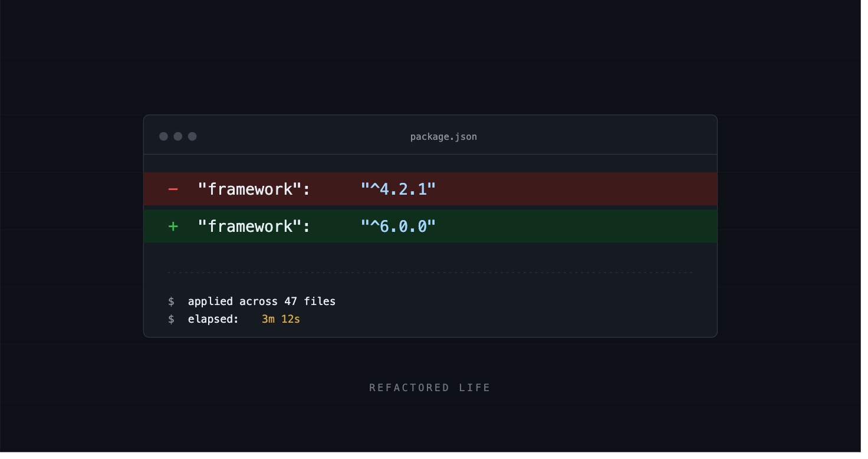
Task: Click the first gray window dot
Action: (x=163, y=136)
